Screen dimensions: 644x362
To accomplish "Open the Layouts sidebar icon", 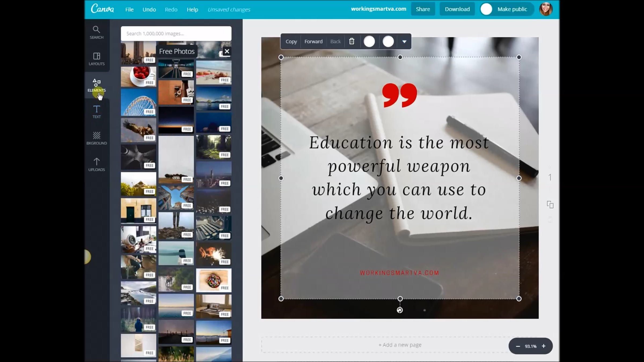I will (x=97, y=59).
